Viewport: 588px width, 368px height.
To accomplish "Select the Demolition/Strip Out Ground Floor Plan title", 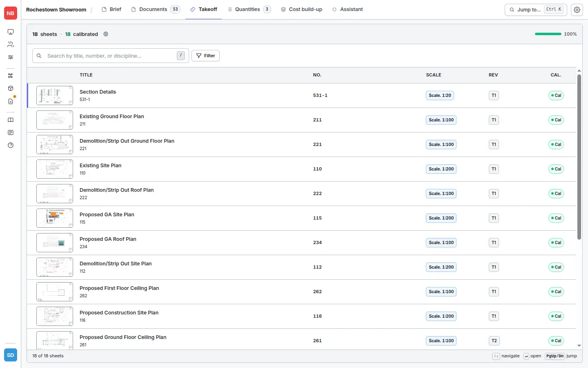I will tap(127, 141).
